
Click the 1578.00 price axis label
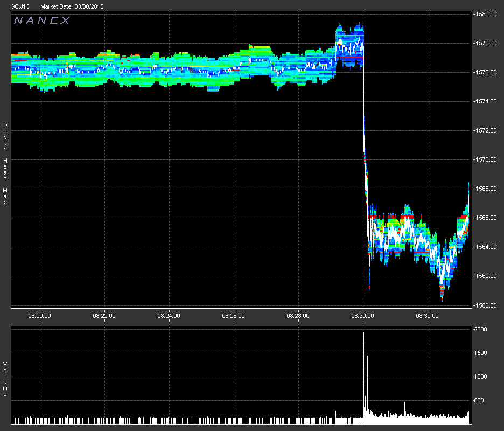(x=486, y=43)
